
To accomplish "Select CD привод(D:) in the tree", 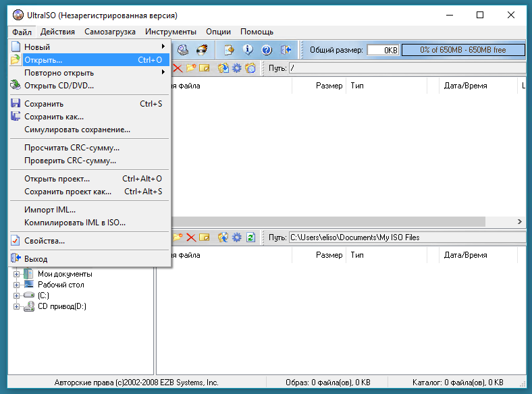I will coord(62,306).
